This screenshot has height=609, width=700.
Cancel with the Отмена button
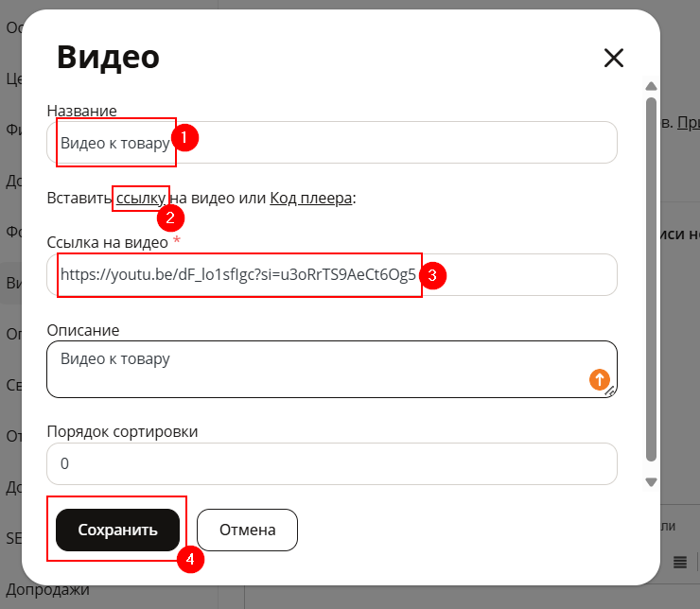(x=247, y=530)
